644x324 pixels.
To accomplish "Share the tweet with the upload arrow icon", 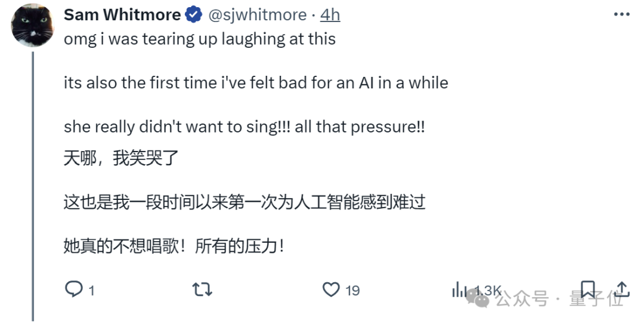I will point(623,289).
